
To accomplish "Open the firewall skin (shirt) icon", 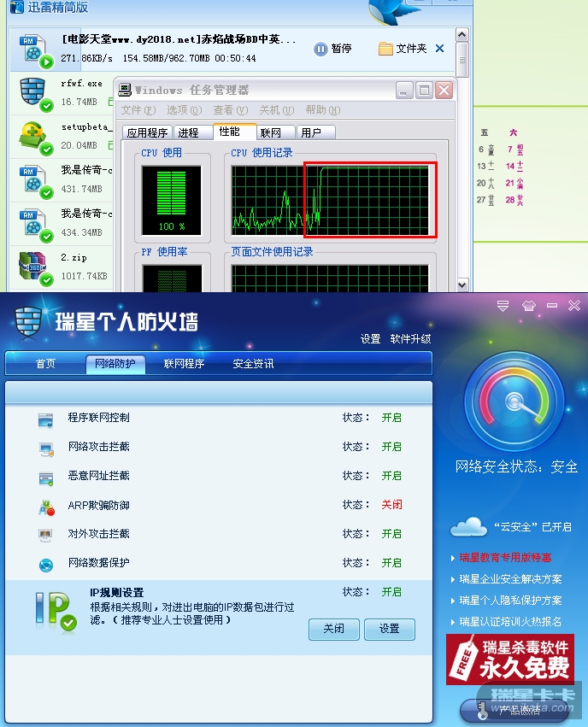I will click(529, 306).
